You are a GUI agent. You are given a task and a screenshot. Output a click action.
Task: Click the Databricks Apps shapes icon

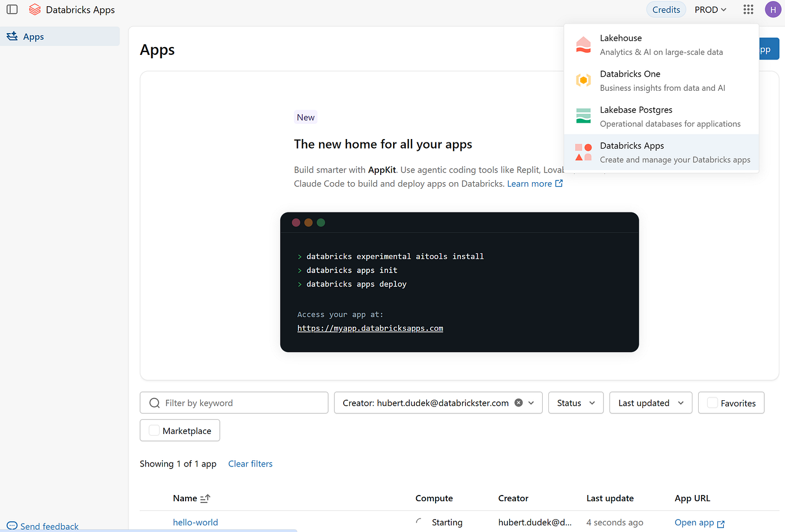point(583,152)
